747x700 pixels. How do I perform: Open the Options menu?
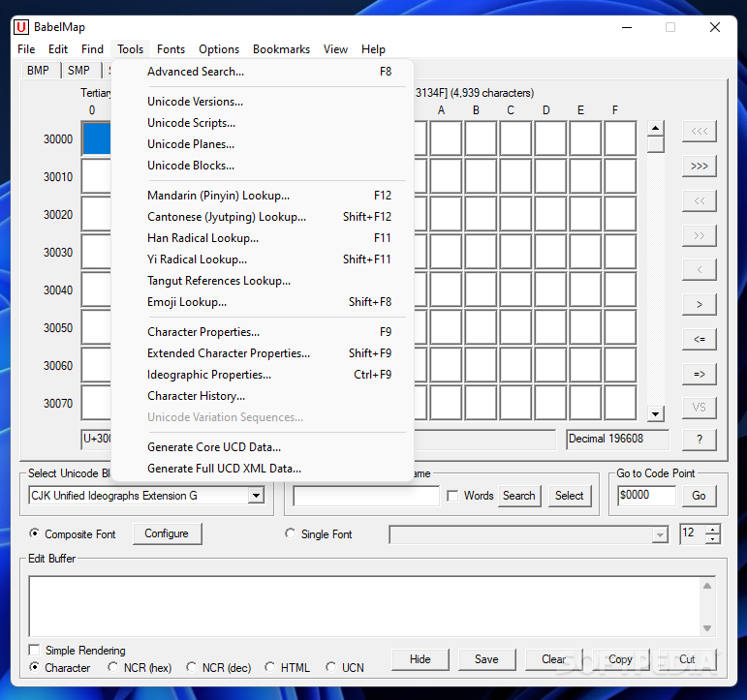coord(219,49)
